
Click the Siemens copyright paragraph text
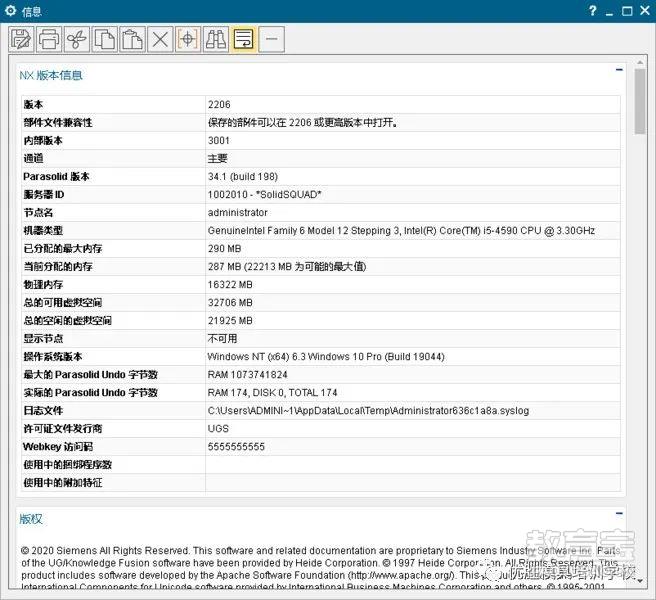coord(320,568)
